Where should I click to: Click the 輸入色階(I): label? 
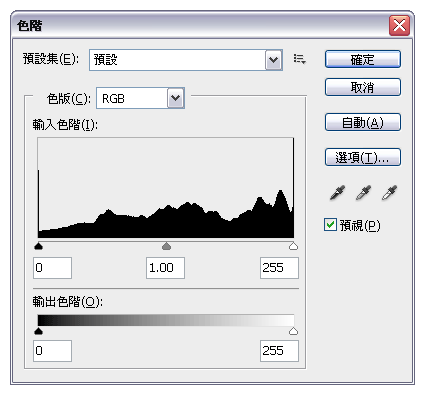pos(65,125)
